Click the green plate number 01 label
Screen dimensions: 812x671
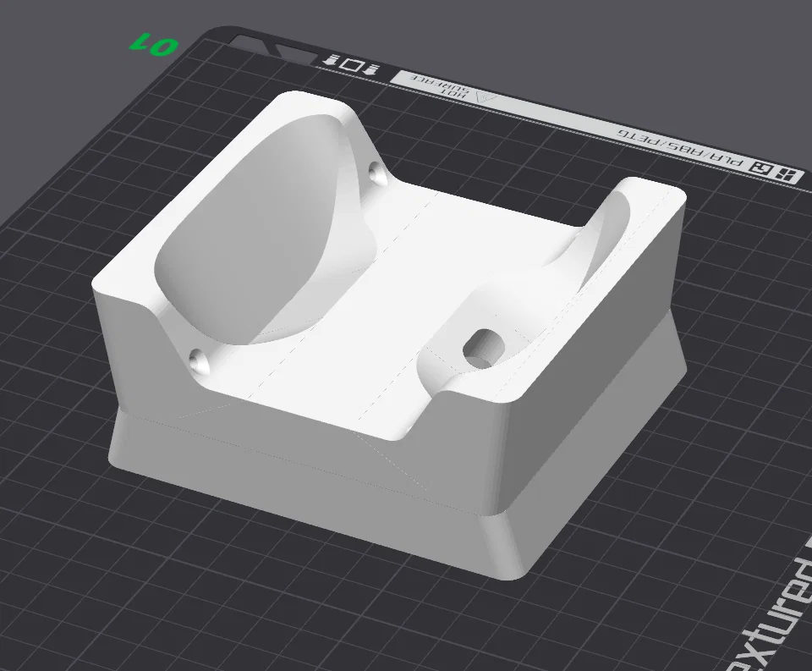tap(155, 45)
